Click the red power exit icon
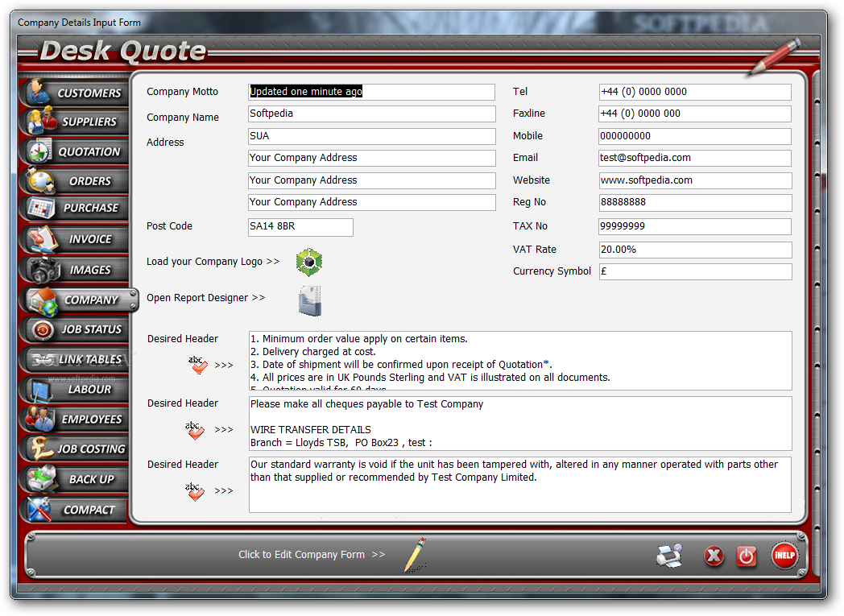 (746, 556)
